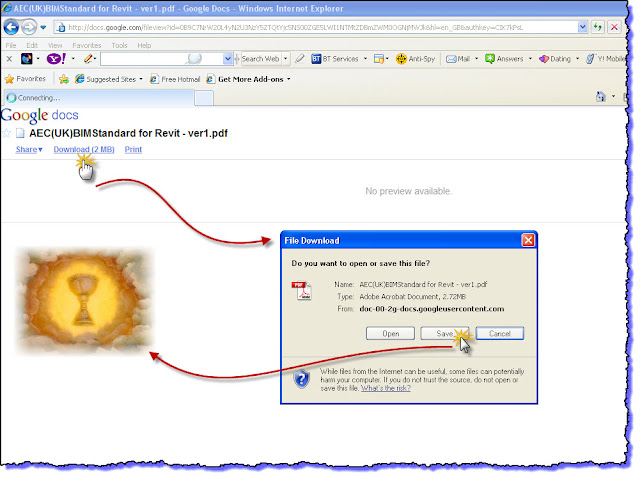The height and width of the screenshot is (477, 640).
Task: Click the Home icon in the command bar
Action: click(600, 97)
